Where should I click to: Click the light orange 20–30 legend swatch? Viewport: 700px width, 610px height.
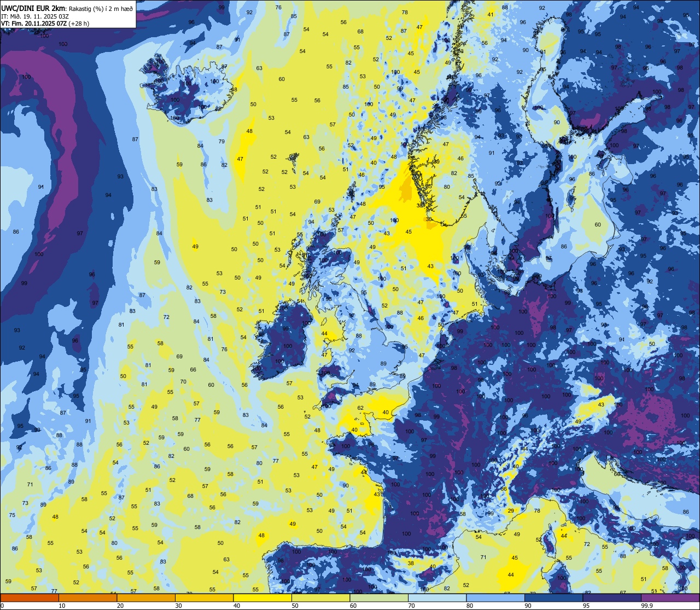coord(146,597)
